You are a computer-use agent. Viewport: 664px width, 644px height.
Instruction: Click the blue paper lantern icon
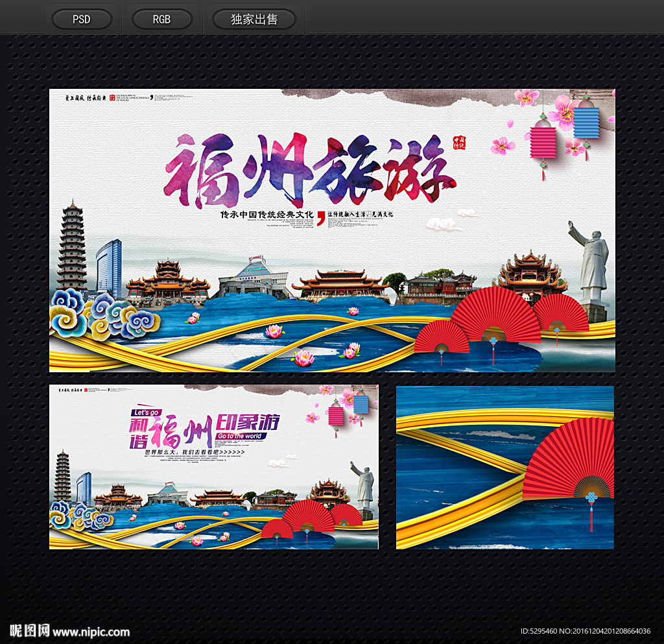586,121
